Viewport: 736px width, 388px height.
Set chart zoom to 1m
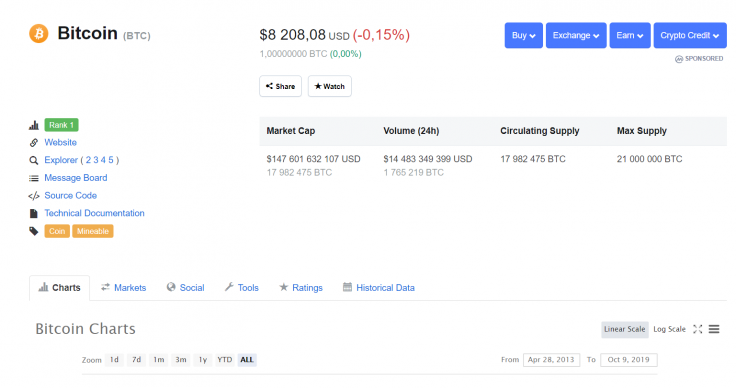pos(159,360)
